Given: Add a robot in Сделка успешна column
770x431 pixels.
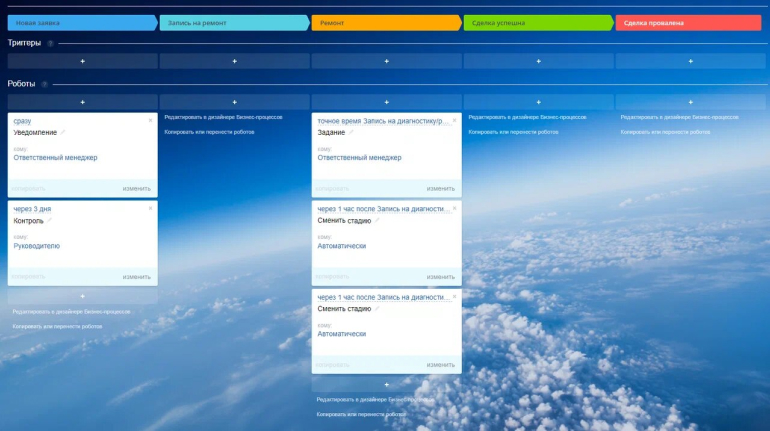Looking at the screenshot, I should click(x=538, y=102).
